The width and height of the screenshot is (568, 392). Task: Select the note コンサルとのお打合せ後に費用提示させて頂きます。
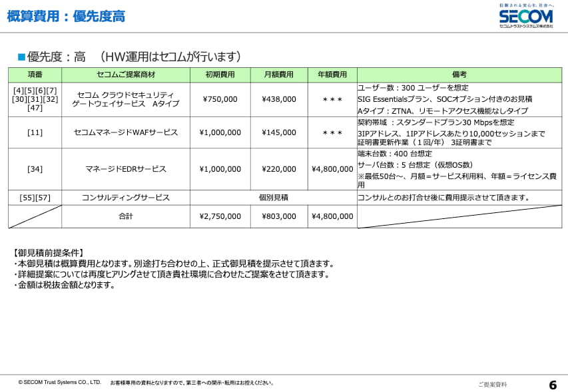click(443, 198)
